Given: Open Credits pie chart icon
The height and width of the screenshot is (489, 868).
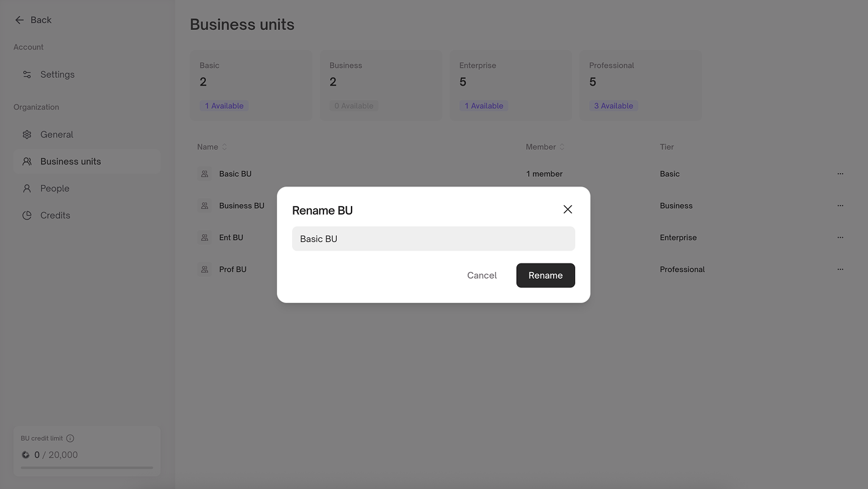Looking at the screenshot, I should click(x=27, y=215).
